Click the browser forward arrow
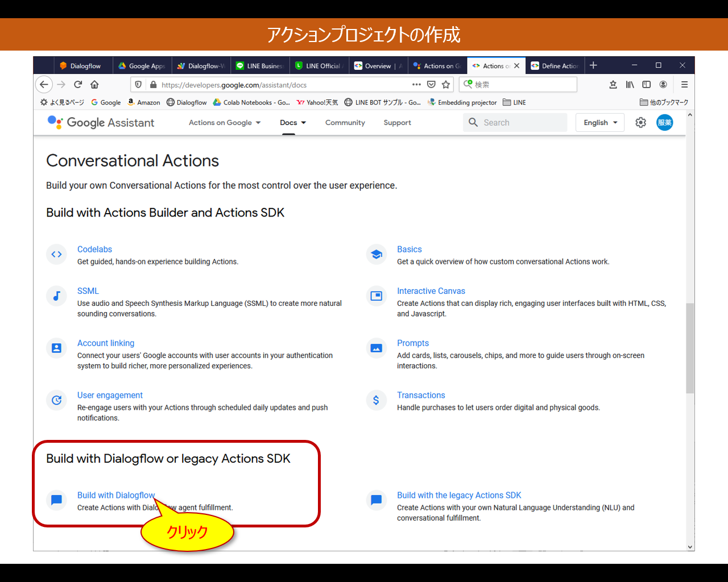This screenshot has height=582, width=728. point(61,84)
